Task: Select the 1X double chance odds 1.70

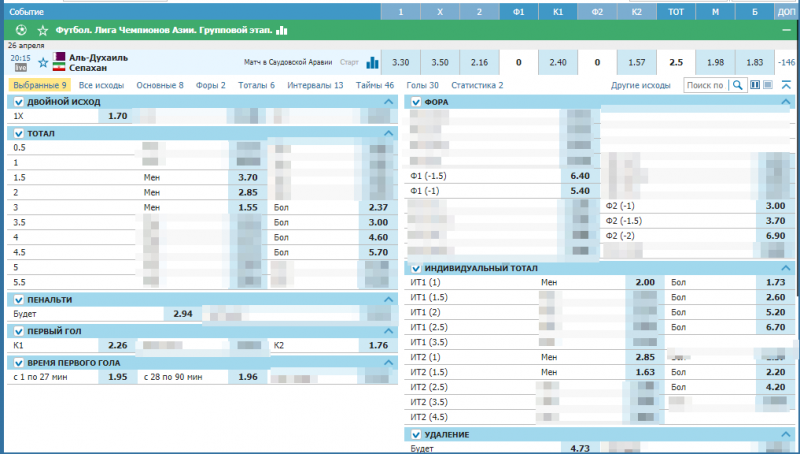Action: coord(117,117)
